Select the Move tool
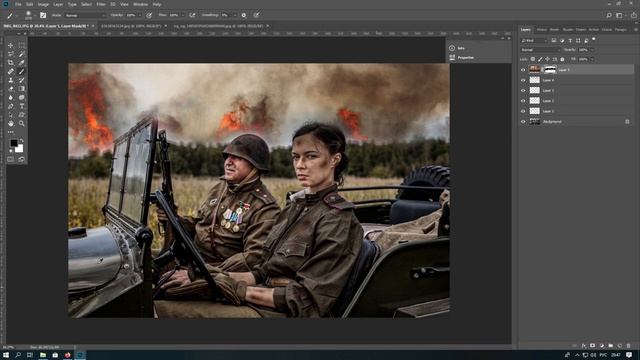 pos(11,45)
